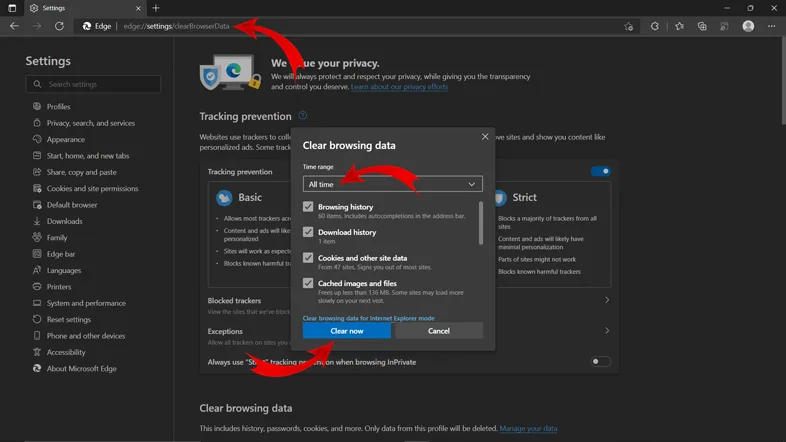Open the Time range dropdown
Image resolution: width=786 pixels, height=442 pixels.
[392, 184]
